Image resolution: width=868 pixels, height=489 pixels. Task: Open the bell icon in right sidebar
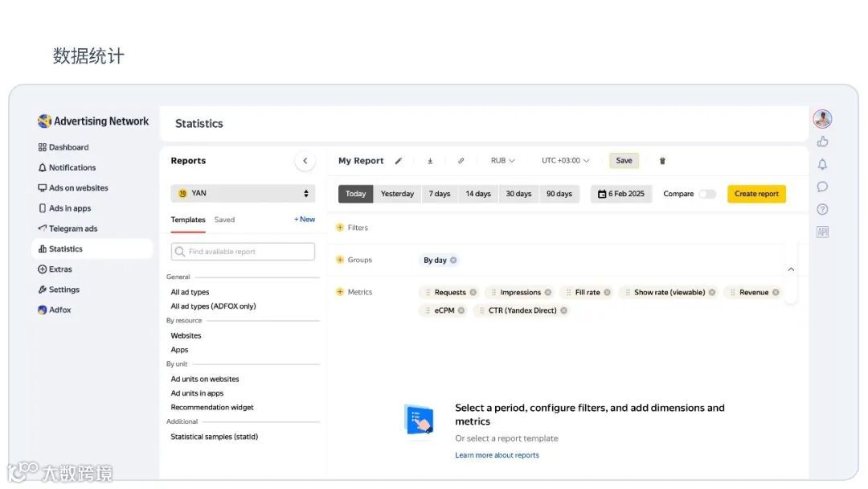pos(823,165)
